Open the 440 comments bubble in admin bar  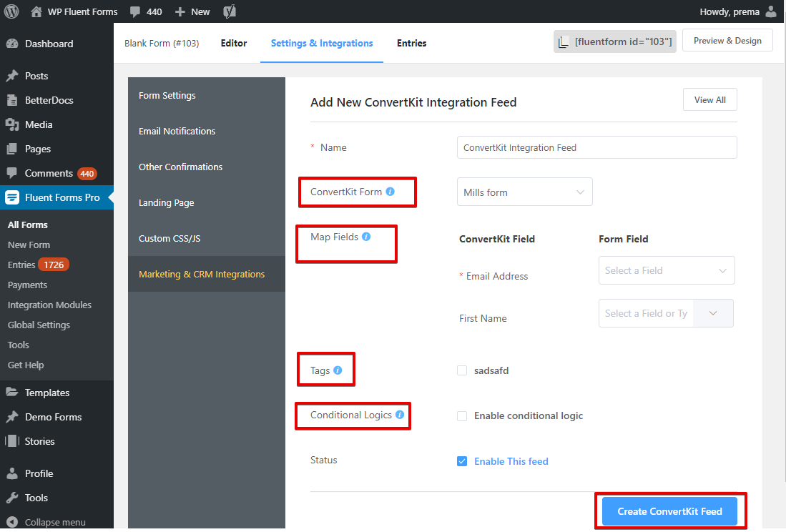[x=146, y=11]
